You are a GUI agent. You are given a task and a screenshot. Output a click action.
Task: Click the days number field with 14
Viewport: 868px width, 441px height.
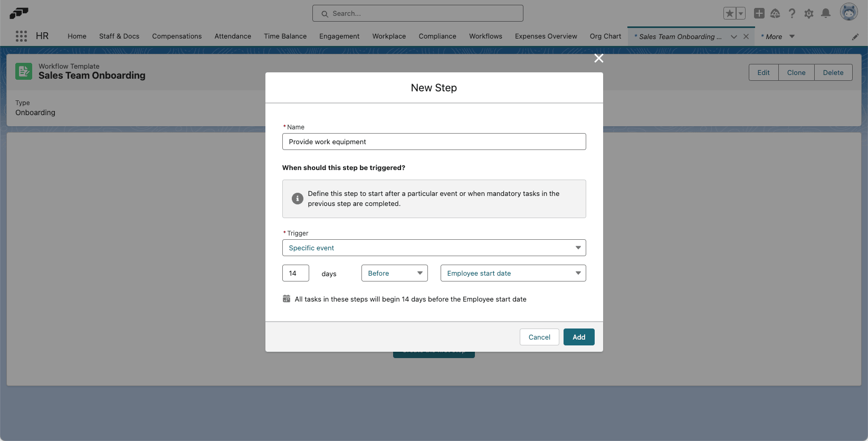[x=295, y=273]
